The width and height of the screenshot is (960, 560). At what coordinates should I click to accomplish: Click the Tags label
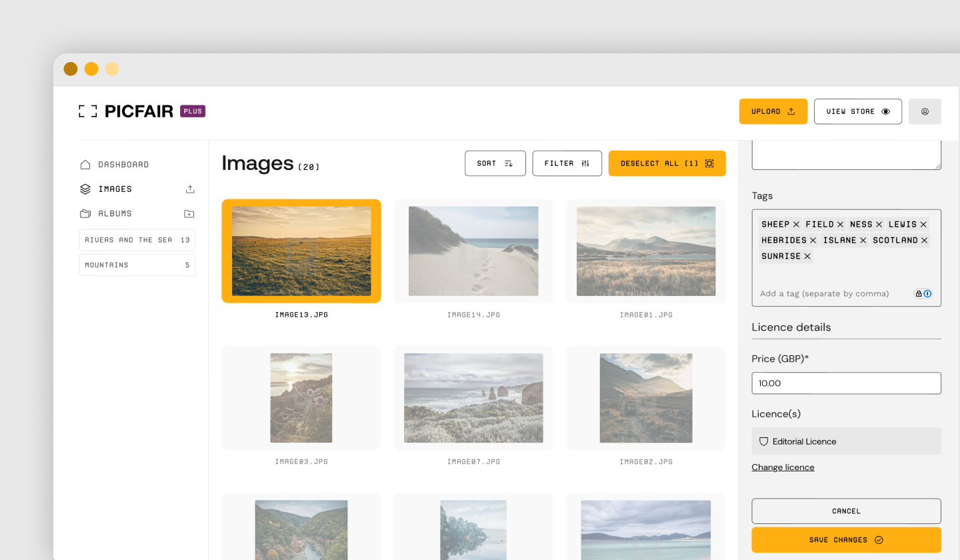click(763, 195)
